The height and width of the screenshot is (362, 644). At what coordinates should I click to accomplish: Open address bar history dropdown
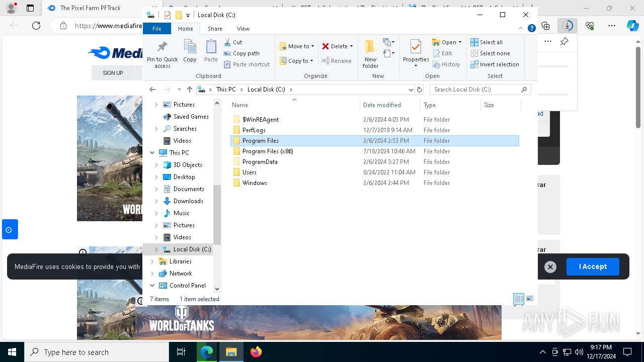point(411,89)
